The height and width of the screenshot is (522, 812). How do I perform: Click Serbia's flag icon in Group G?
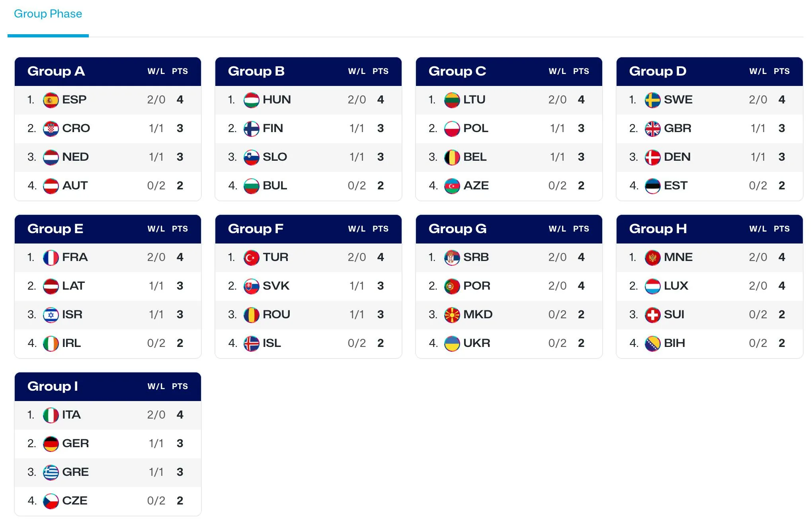click(x=452, y=257)
